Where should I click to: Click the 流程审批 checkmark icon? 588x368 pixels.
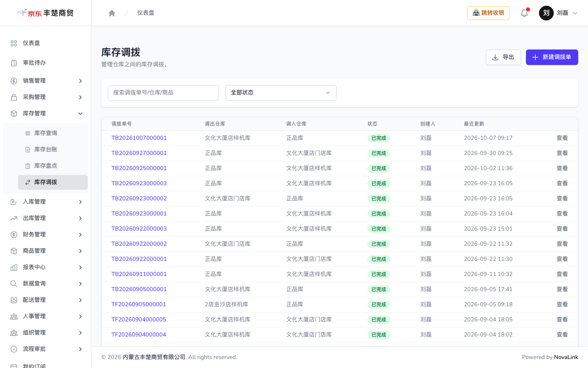[x=14, y=349]
